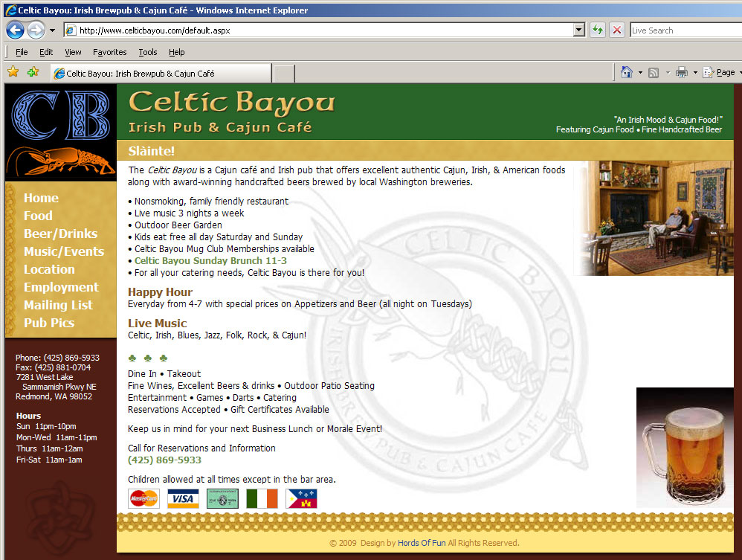Click the Live Search input box
Image resolution: width=742 pixels, height=560 pixels.
686,30
